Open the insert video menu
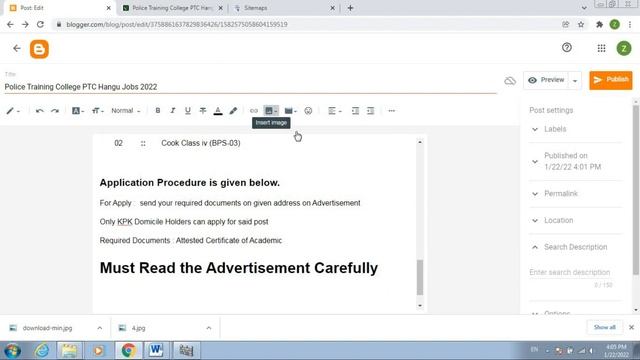 290,111
